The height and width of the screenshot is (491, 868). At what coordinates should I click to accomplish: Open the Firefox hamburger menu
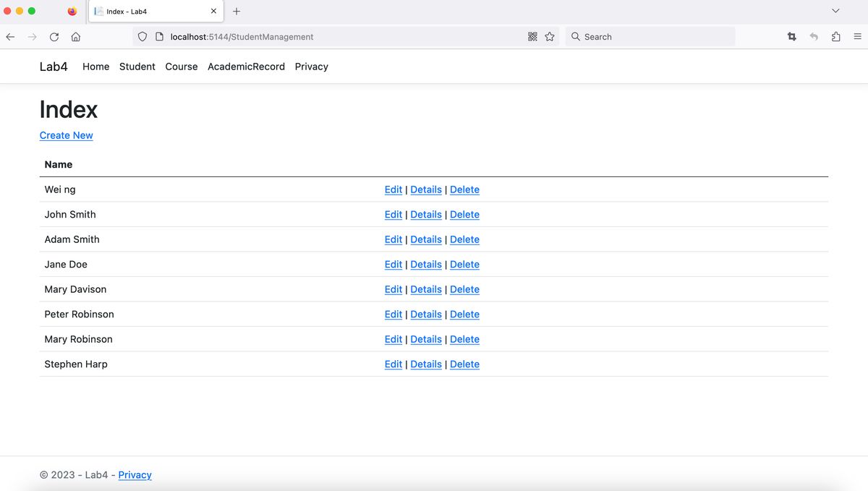click(857, 37)
